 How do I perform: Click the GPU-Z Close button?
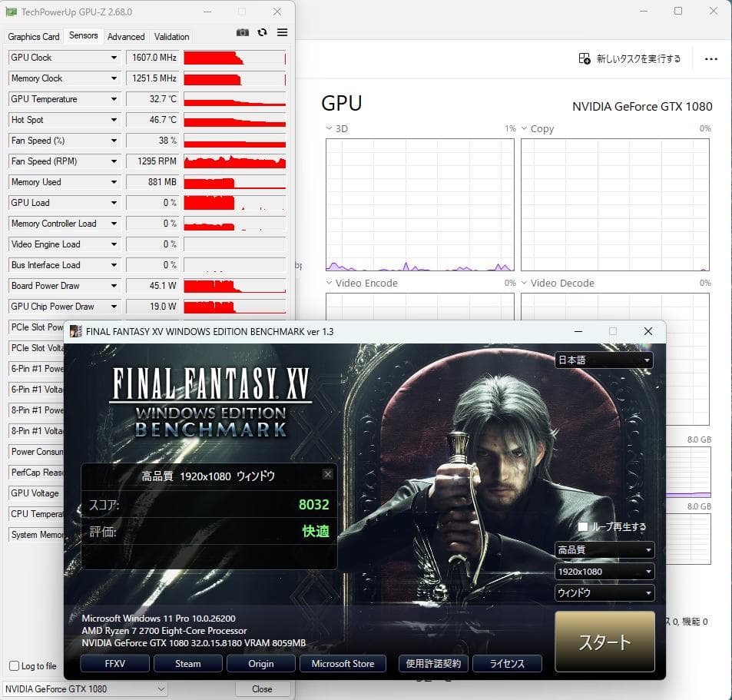point(263,688)
